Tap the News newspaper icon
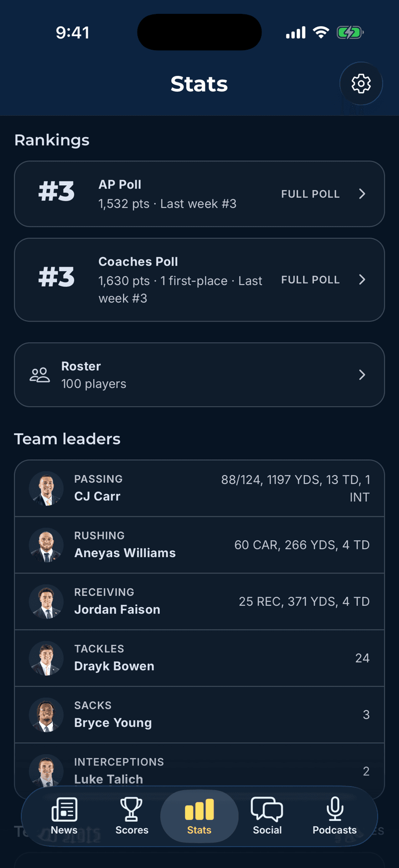Screen dimensions: 399x868 (65, 809)
